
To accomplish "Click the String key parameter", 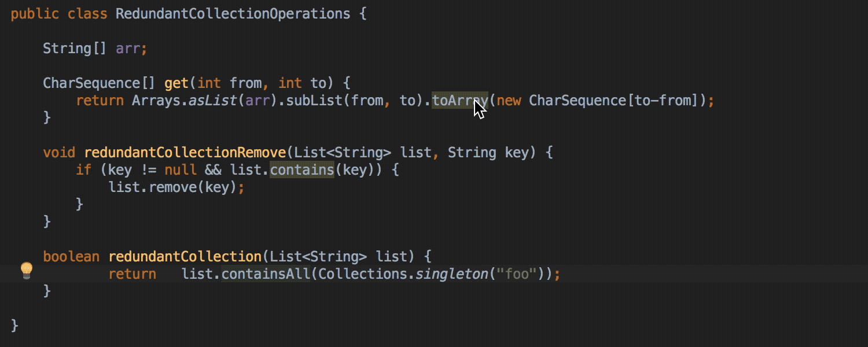I will [488, 153].
